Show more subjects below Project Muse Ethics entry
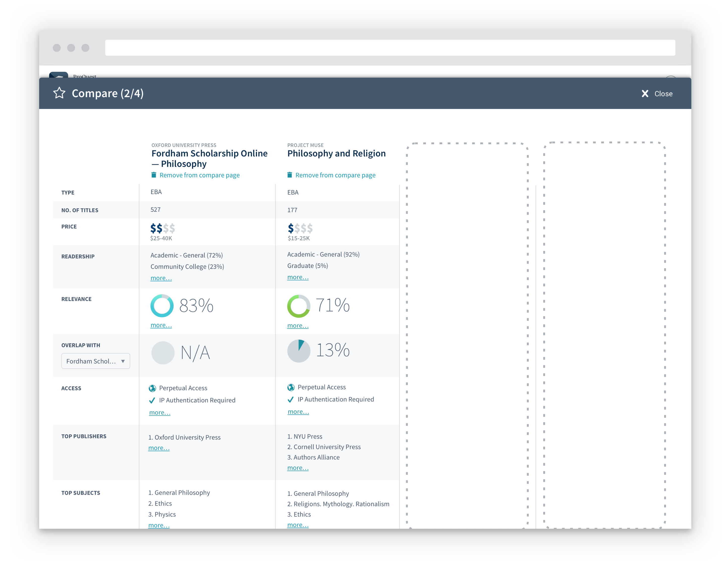This screenshot has width=728, height=566. pyautogui.click(x=298, y=525)
